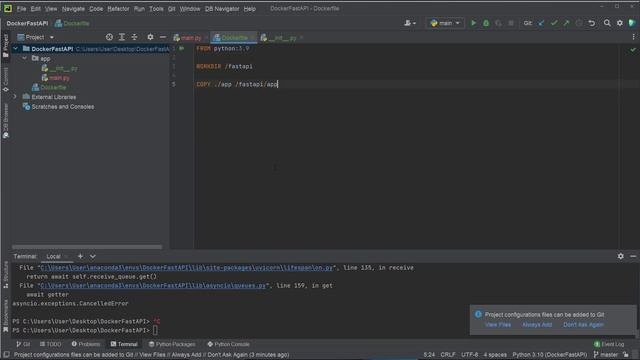The image size is (640, 360).
Task: Click master branch in status bar
Action: pyautogui.click(x=606, y=355)
